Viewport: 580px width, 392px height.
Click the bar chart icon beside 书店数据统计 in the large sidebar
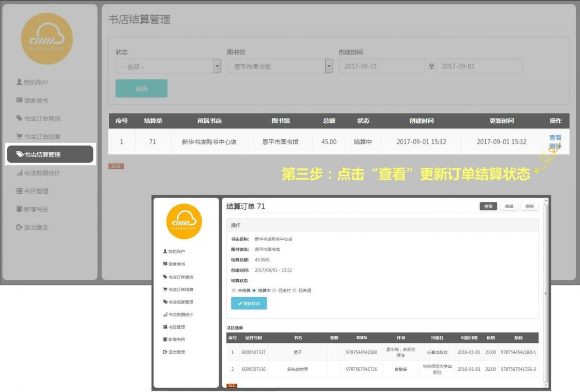[19, 173]
